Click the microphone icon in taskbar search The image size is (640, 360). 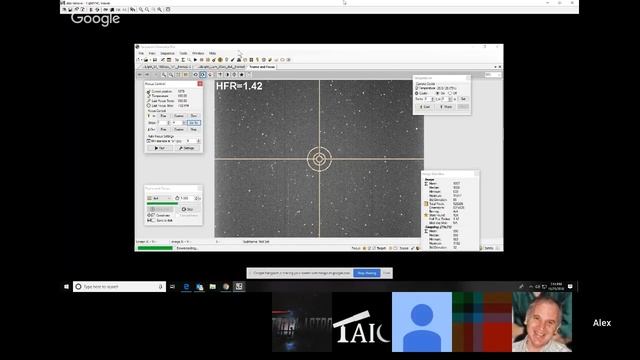[x=160, y=287]
